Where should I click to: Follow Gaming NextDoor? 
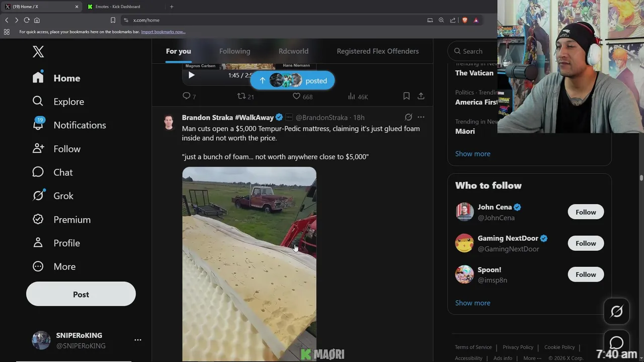click(x=586, y=243)
